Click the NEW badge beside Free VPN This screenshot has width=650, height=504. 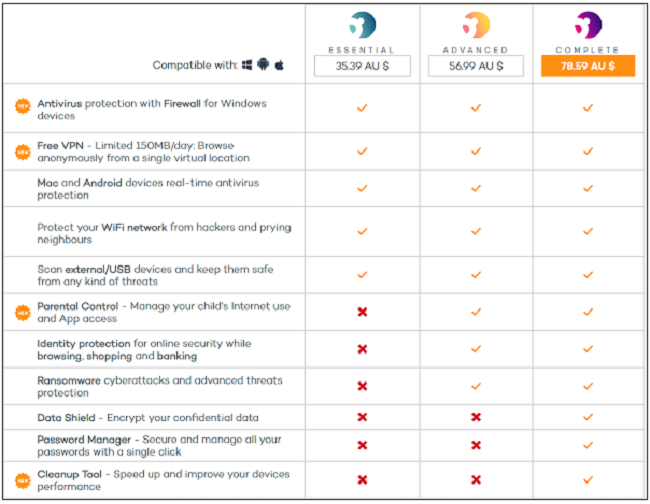(23, 152)
